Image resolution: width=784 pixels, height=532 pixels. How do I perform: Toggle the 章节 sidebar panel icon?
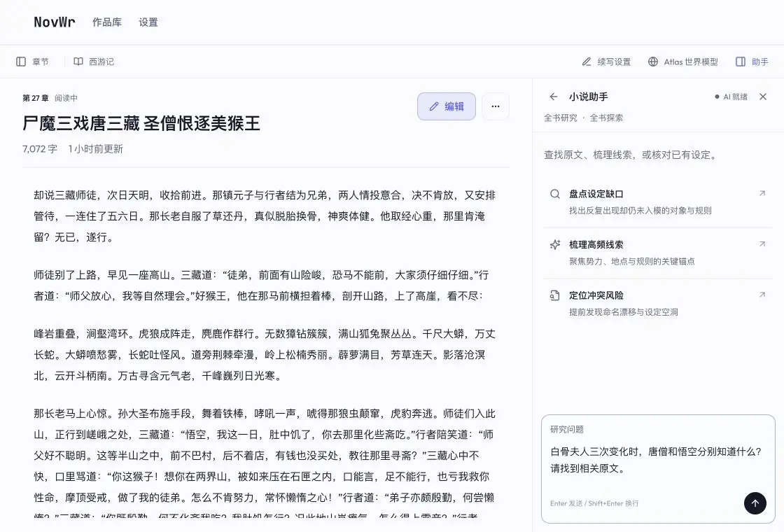point(21,62)
